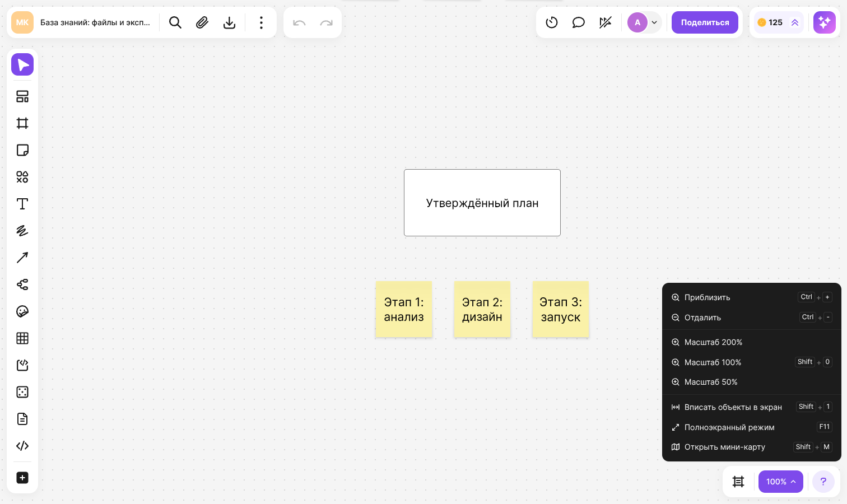Image resolution: width=847 pixels, height=504 pixels.
Task: Select the text tool
Action: (x=22, y=204)
